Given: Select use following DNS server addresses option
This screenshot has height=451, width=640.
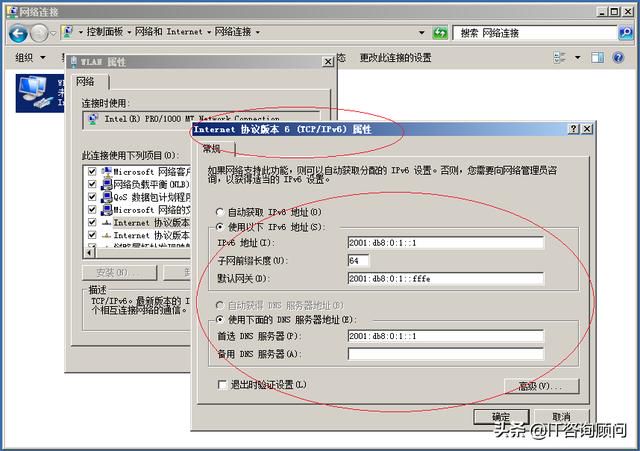Looking at the screenshot, I should pyautogui.click(x=220, y=320).
